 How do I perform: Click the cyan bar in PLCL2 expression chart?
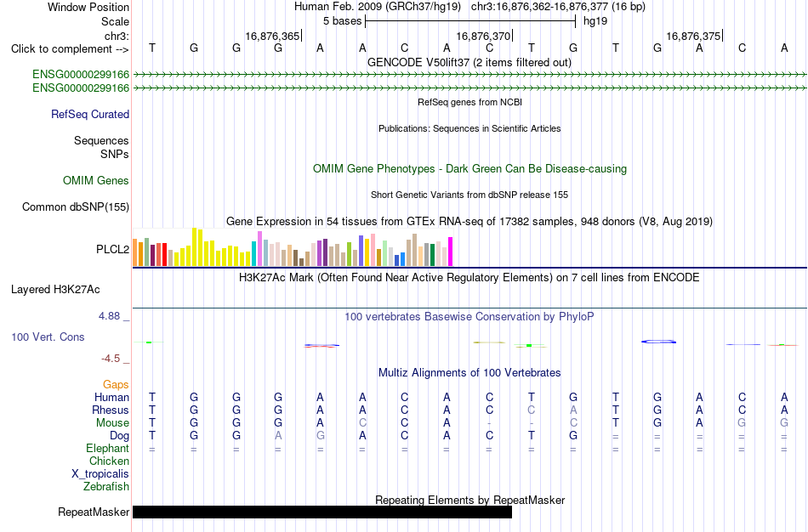pyautogui.click(x=254, y=253)
